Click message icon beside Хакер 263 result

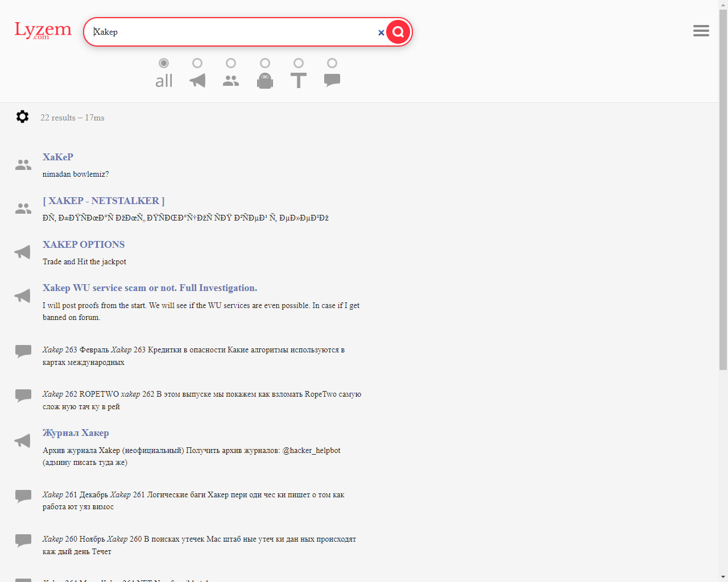23,351
